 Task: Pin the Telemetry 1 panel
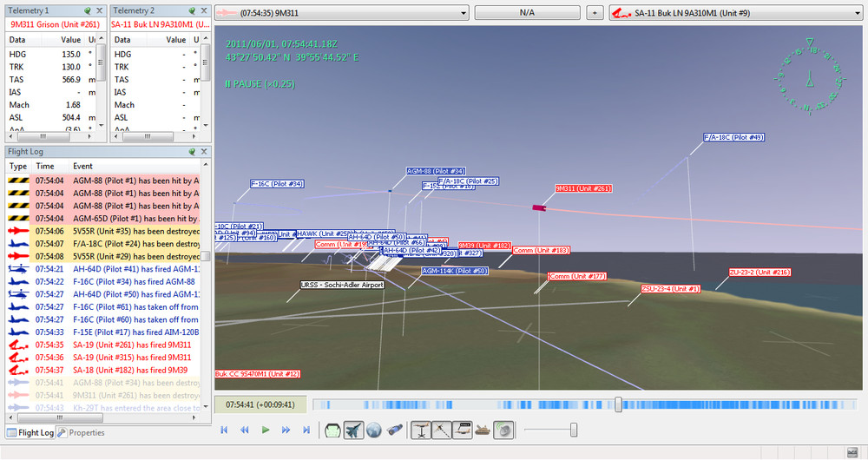(88, 10)
